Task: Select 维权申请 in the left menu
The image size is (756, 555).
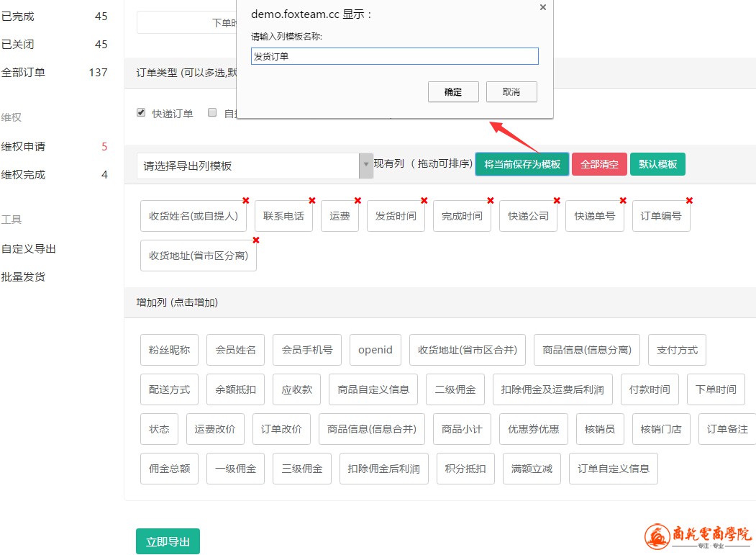Action: coord(23,147)
